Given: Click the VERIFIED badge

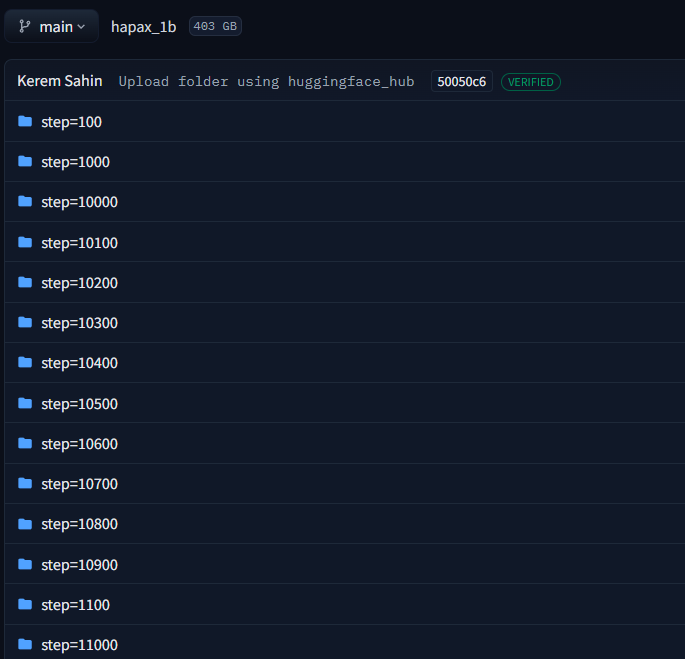Looking at the screenshot, I should pyautogui.click(x=531, y=82).
